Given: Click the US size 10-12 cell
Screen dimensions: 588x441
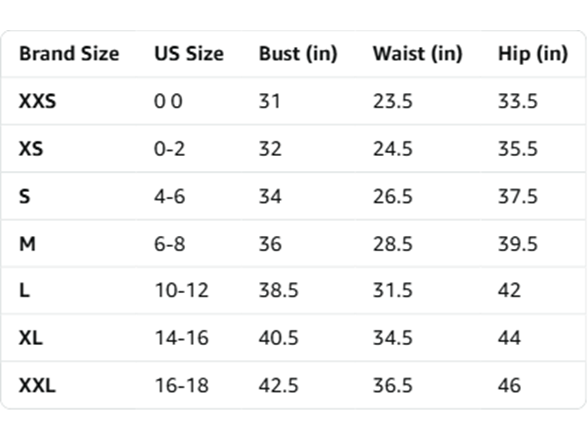Looking at the screenshot, I should [182, 290].
